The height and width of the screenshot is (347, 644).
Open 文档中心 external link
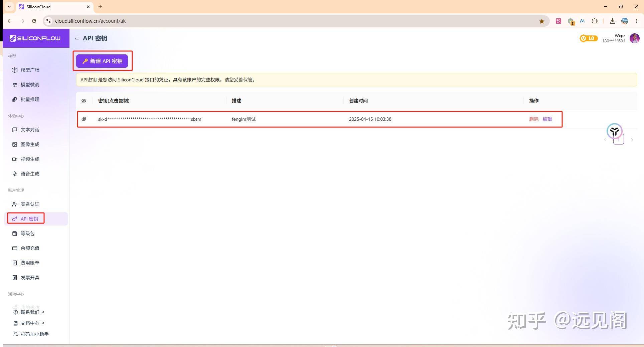(29, 323)
